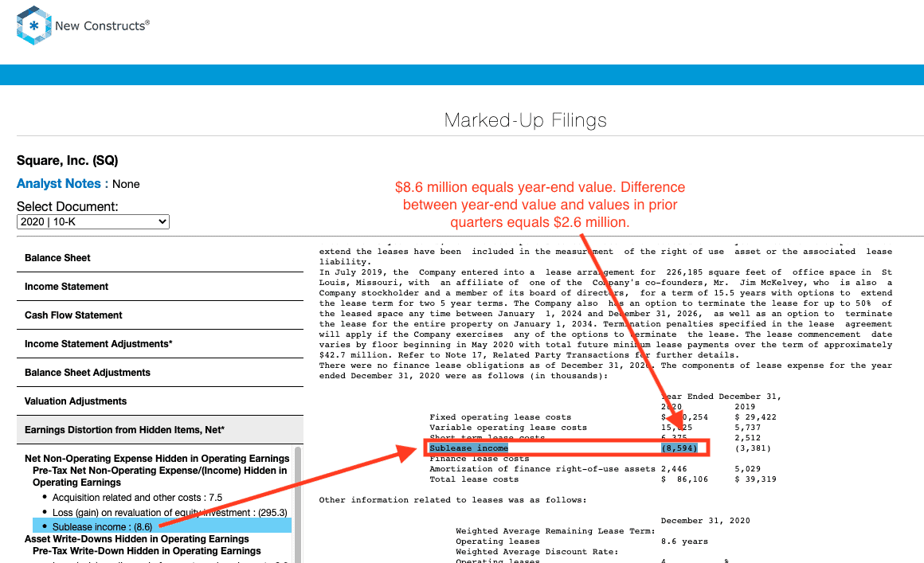Click the New Constructs hexagon logo
Viewport: 924px width, 563px height.
tap(33, 25)
